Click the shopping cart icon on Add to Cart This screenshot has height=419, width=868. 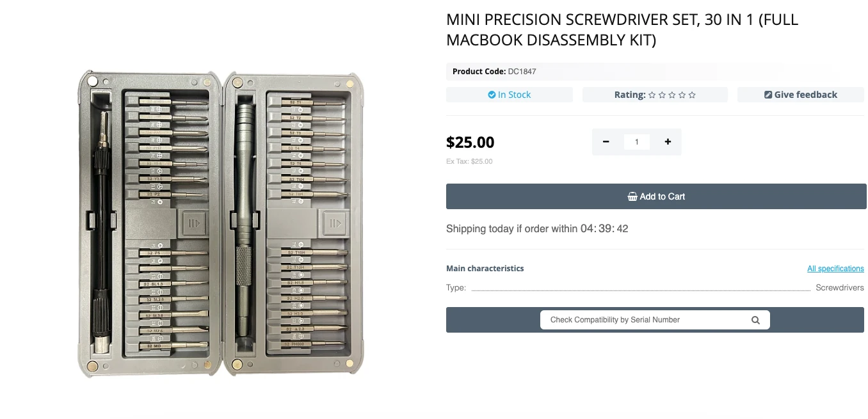tap(632, 196)
